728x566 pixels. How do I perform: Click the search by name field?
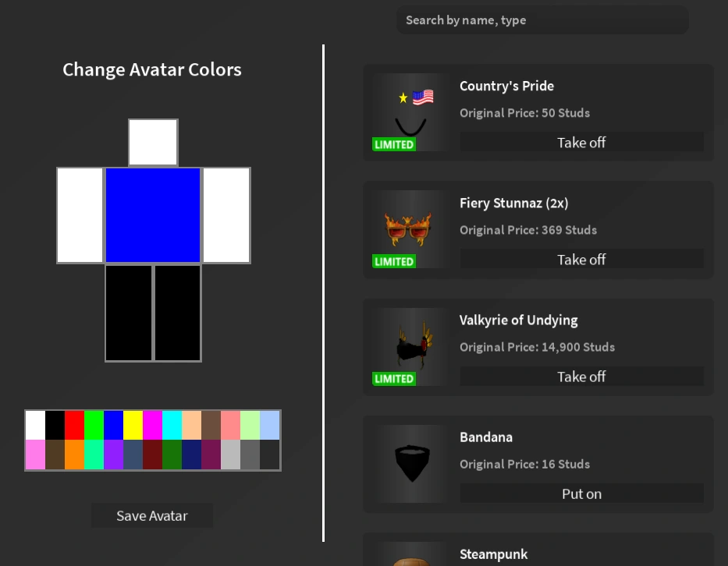tap(542, 19)
